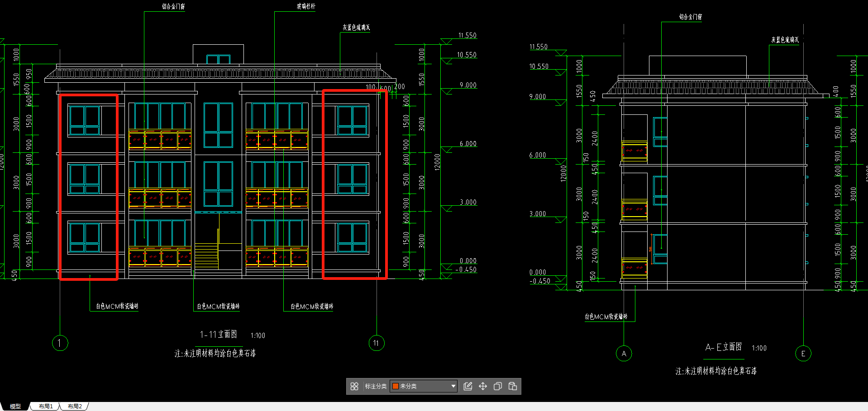Viewport: 868px width, 411px height.
Task: Select the axis bubble numbered 11
Action: 377,343
